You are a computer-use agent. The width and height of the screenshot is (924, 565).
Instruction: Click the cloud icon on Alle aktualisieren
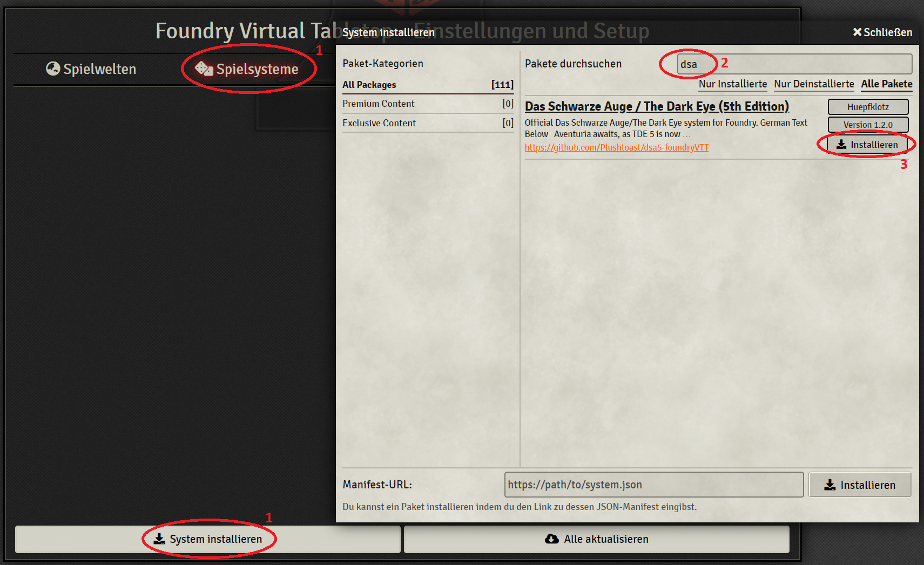551,539
